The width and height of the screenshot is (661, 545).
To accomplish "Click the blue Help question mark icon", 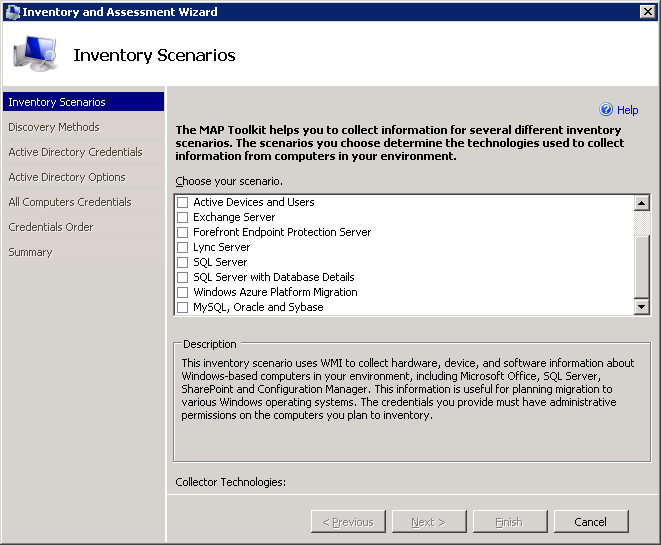I will point(605,110).
